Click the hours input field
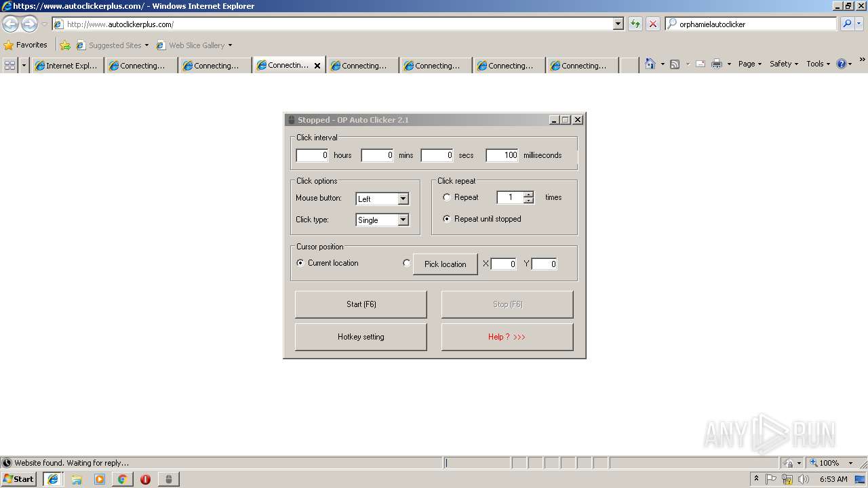 click(x=313, y=155)
